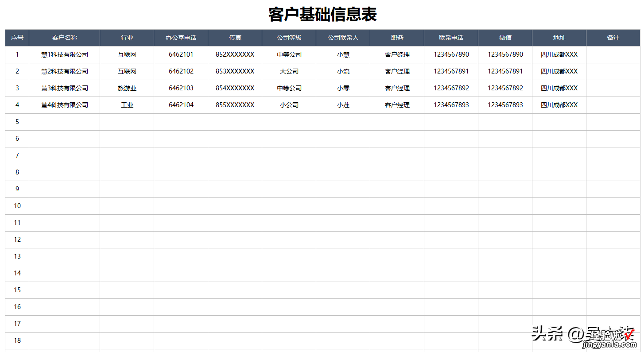Click the empty 备注 cell for 慧1
This screenshot has height=352, width=644.
[613, 54]
